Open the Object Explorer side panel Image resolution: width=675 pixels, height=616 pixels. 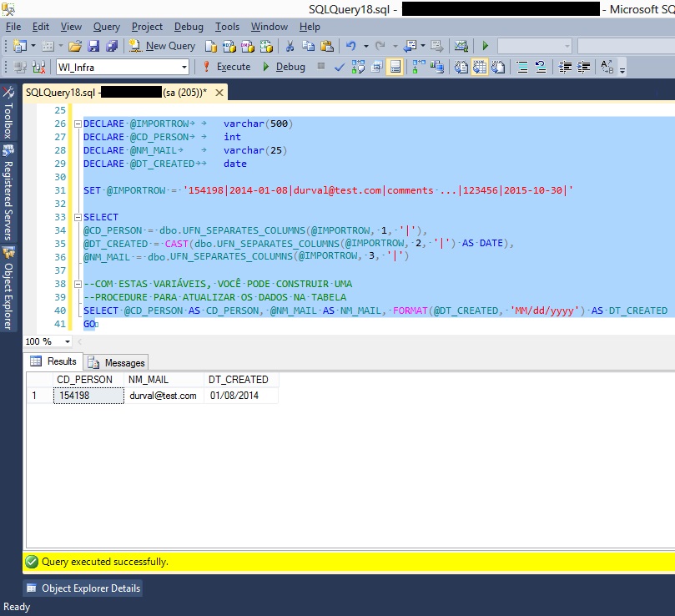8,294
